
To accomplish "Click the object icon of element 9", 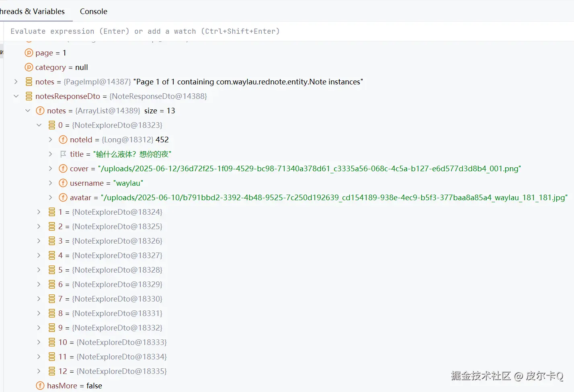I will 52,328.
